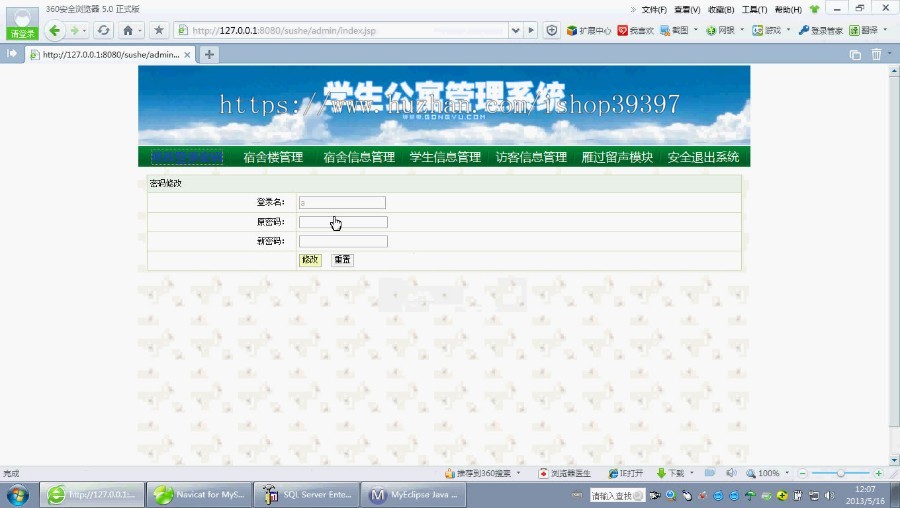The height and width of the screenshot is (508, 900).
Task: Click the browser back arrow button
Action: coord(55,30)
